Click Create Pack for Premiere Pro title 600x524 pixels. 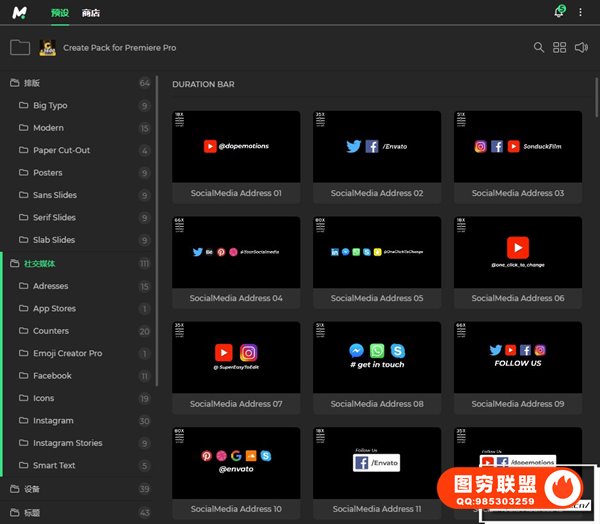click(121, 47)
